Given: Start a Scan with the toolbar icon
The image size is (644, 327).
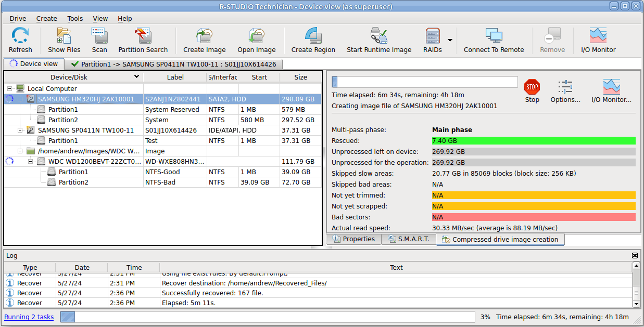Looking at the screenshot, I should pos(99,36).
